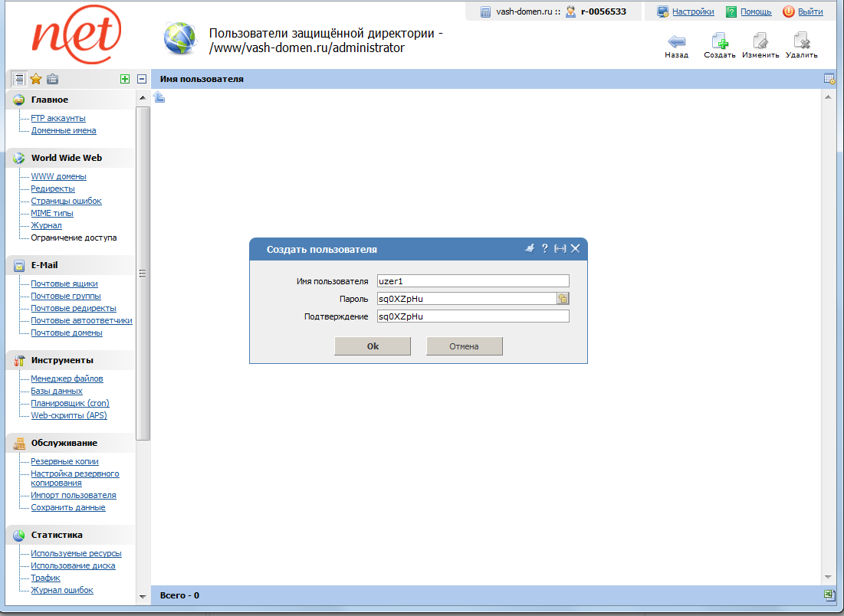Pin the dialog using the resize toggle icon
Image resolution: width=844 pixels, height=616 pixels.
560,248
